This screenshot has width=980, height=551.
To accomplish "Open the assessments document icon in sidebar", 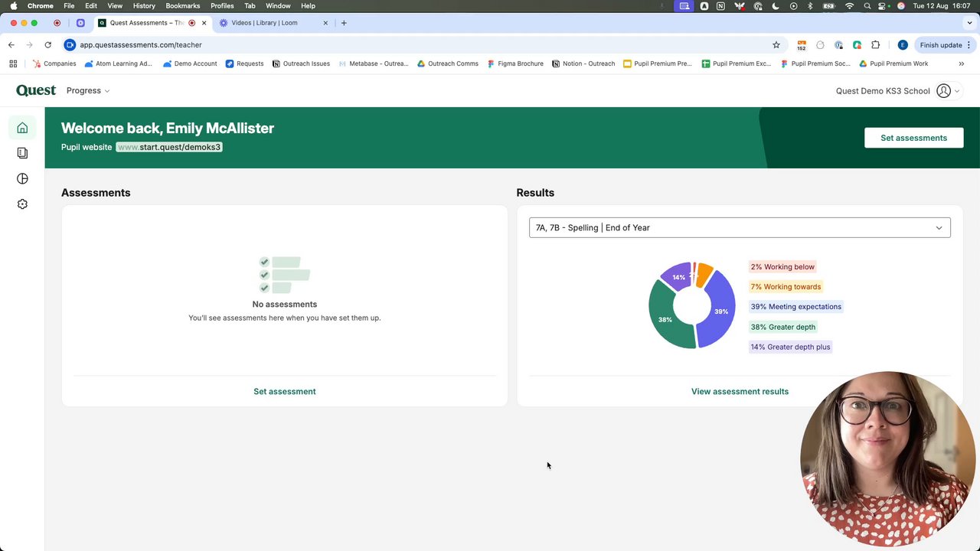I will point(22,153).
